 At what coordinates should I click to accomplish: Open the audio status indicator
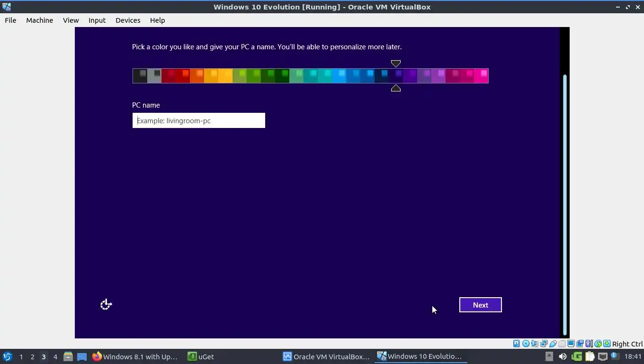(x=535, y=344)
